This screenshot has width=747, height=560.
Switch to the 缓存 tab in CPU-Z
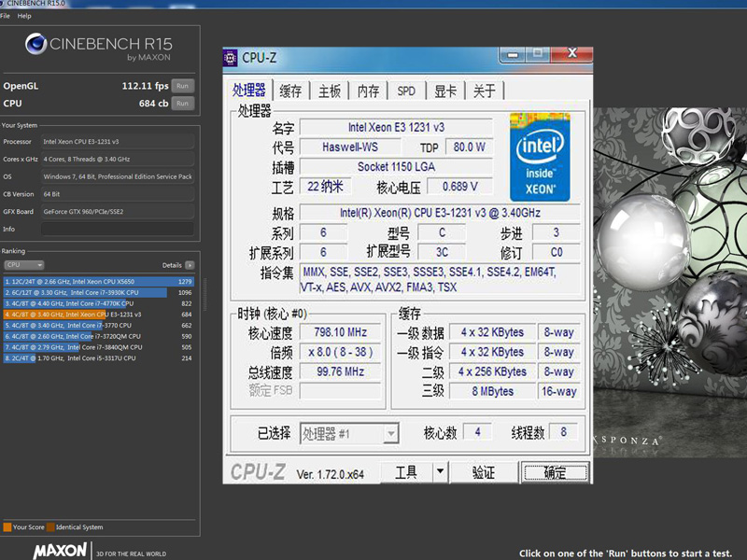pyautogui.click(x=290, y=91)
